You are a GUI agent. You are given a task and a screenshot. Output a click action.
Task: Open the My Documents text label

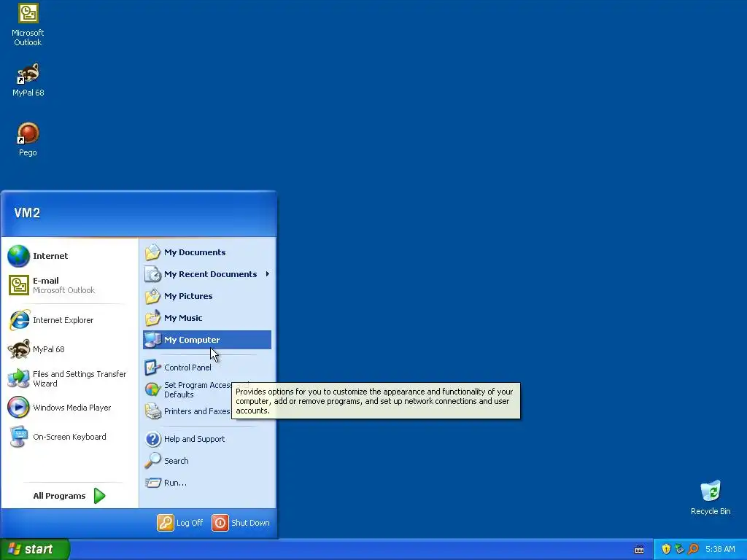(195, 252)
